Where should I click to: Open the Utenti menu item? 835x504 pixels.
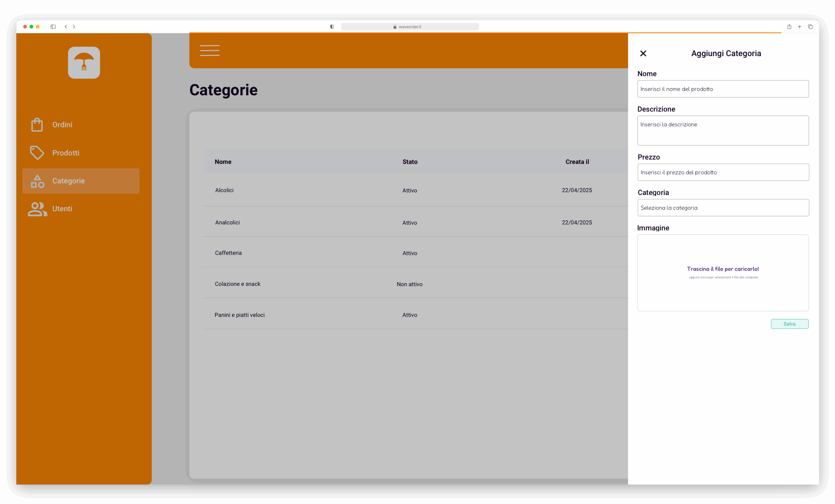(62, 209)
